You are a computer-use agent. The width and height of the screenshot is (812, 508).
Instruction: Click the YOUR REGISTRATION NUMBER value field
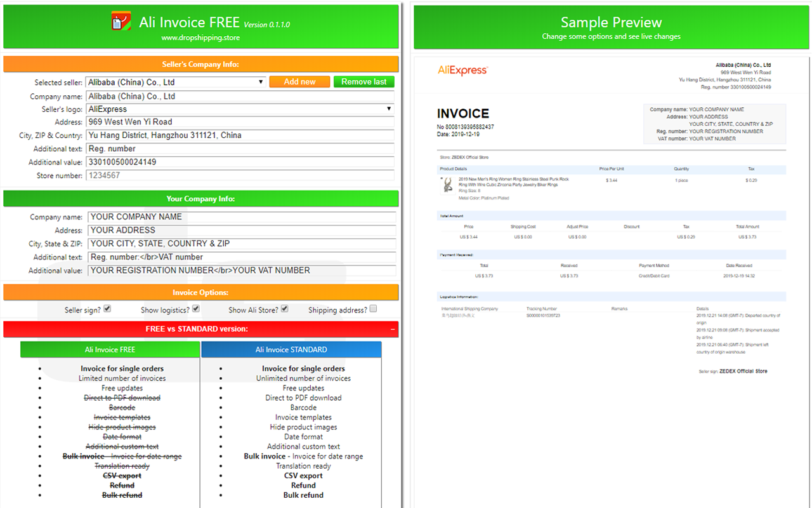242,271
